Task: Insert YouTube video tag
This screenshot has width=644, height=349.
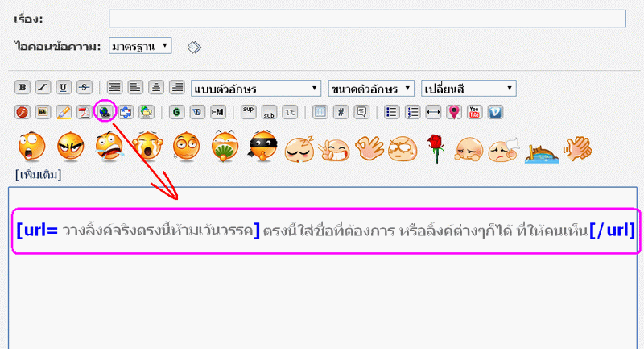Action: 474,112
